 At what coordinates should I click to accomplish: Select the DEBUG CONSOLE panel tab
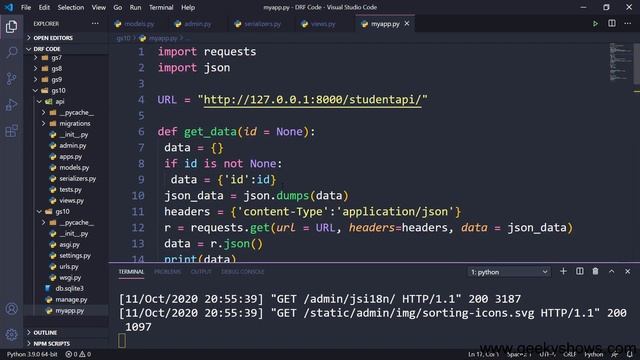tap(242, 272)
